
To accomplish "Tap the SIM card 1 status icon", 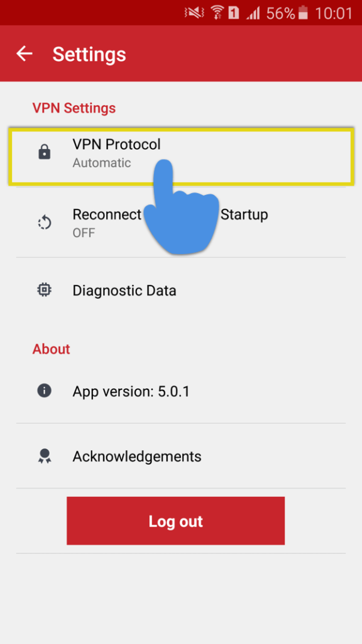I will tap(234, 14).
